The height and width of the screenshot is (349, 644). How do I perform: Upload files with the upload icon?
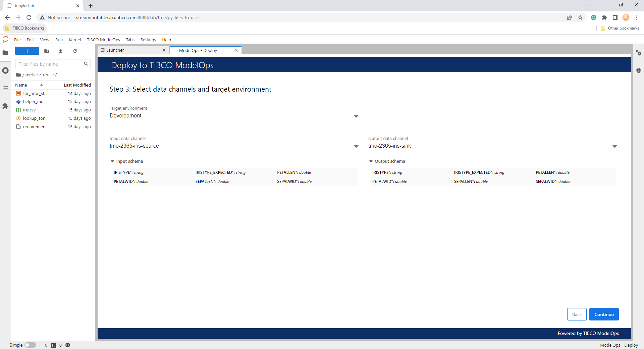(x=61, y=51)
